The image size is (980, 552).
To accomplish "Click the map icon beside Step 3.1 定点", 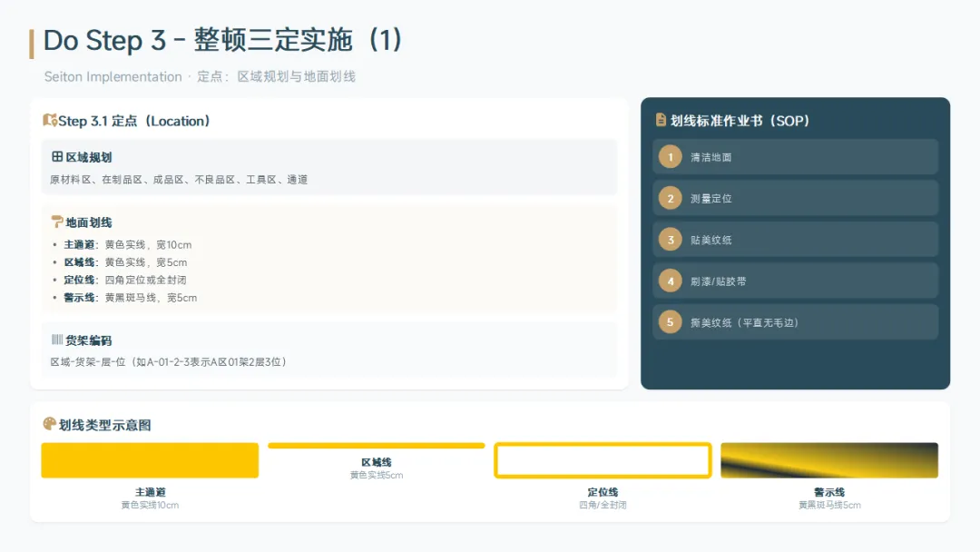I will pos(50,120).
